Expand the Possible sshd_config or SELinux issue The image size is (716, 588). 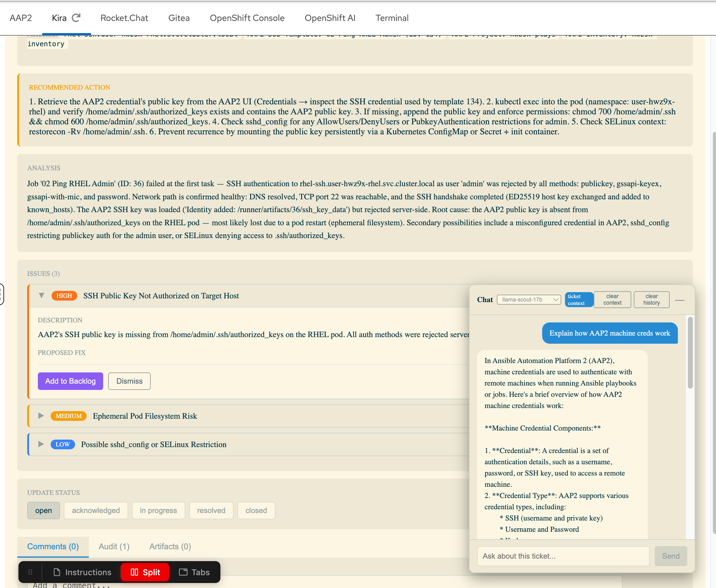pos(41,444)
